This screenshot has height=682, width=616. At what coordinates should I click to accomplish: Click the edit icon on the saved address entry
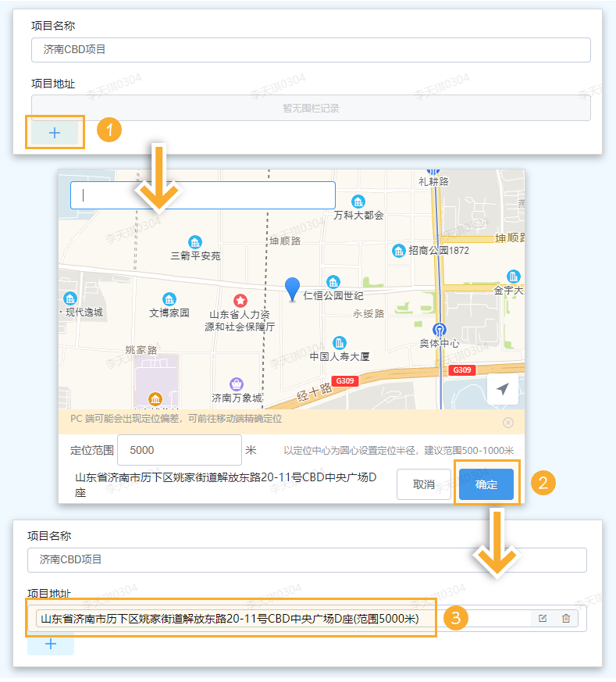pos(543,619)
